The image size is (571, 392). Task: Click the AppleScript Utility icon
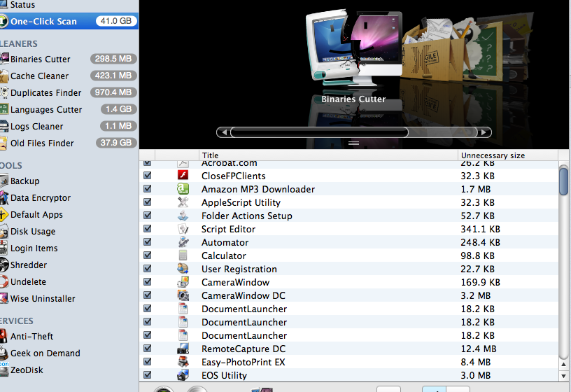183,202
